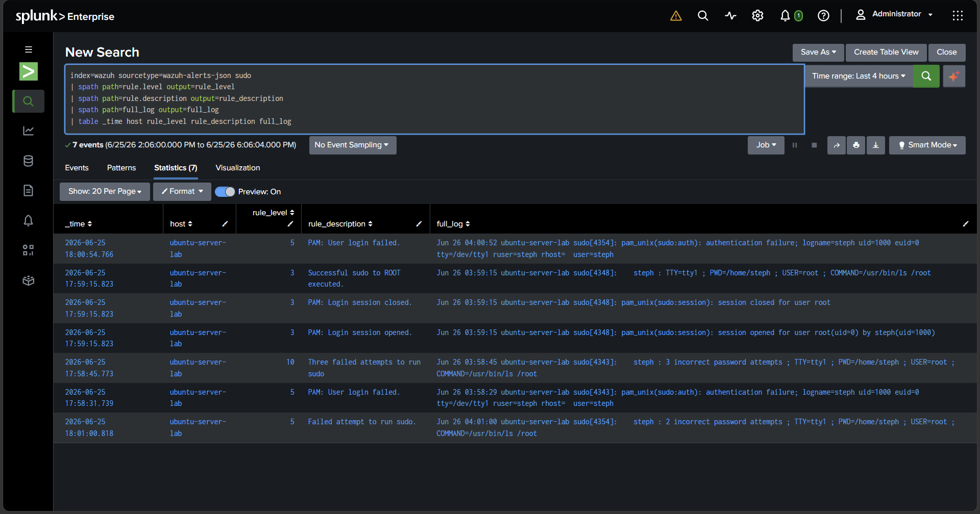Open the warning alert triangle icon

coord(676,16)
